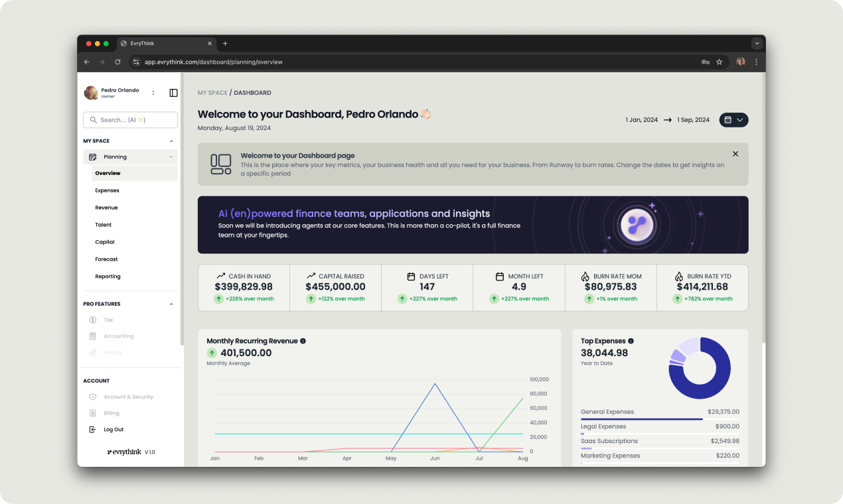
Task: Dismiss the Welcome banner with X
Action: [x=735, y=154]
